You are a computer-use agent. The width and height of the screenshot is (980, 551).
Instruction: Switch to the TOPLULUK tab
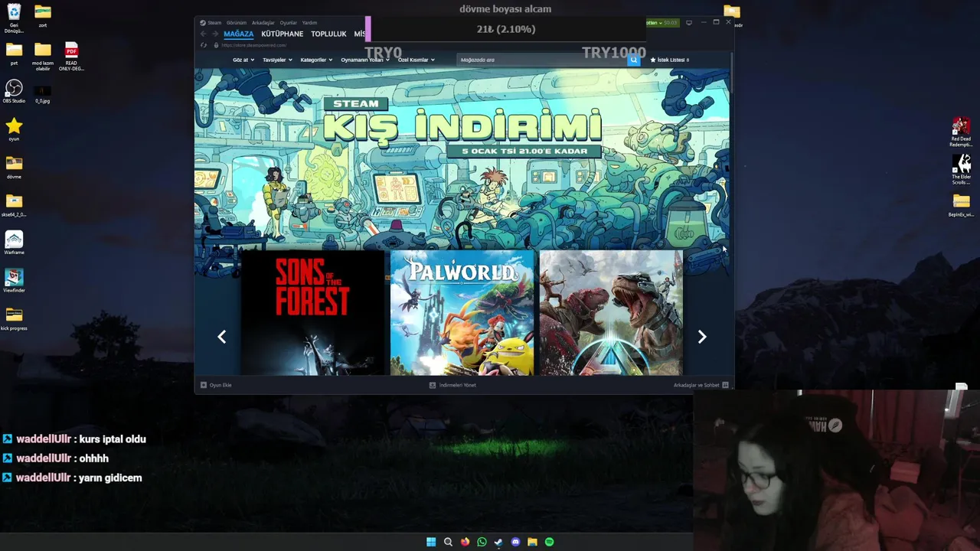click(328, 34)
